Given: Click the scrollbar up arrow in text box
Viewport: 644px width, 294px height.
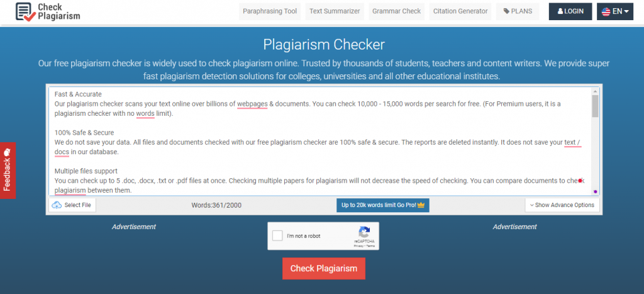Looking at the screenshot, I should pos(595,91).
